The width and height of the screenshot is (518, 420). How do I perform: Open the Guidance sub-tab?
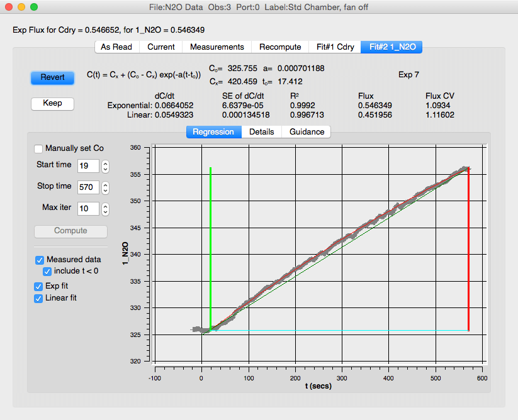[307, 132]
